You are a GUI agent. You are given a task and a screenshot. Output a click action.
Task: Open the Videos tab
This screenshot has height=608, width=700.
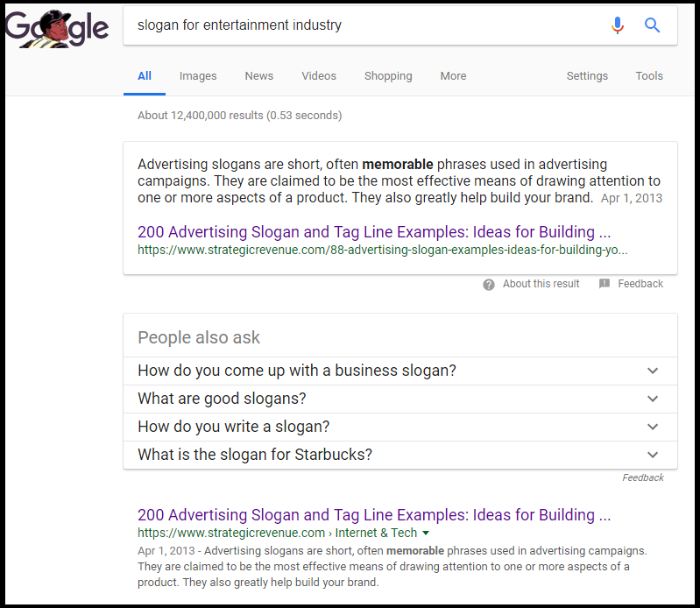point(319,76)
